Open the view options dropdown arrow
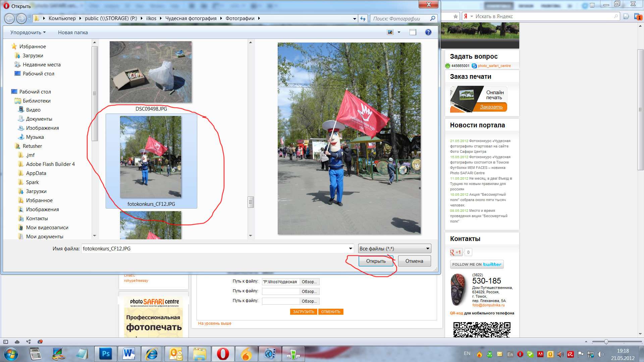This screenshot has width=644, height=362. [x=399, y=32]
